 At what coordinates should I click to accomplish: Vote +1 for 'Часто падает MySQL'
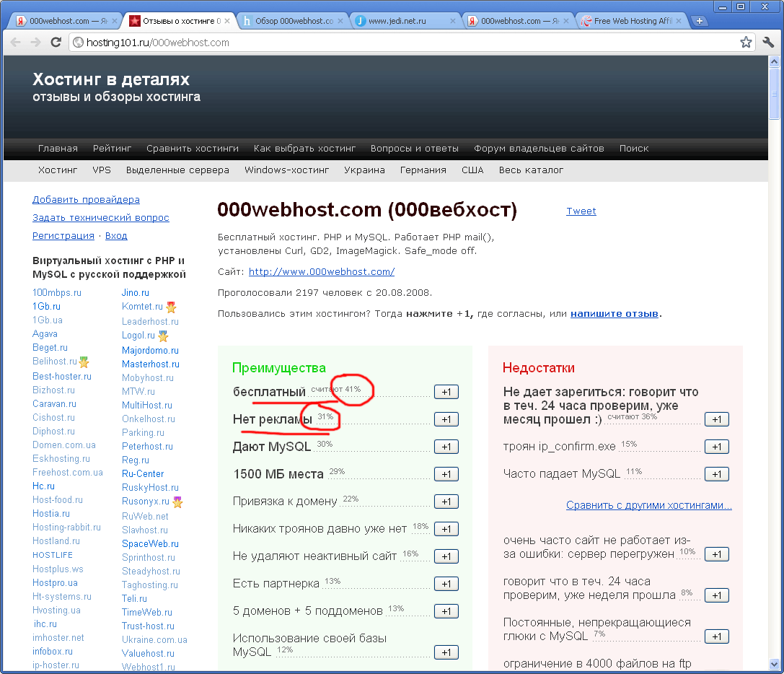(717, 474)
